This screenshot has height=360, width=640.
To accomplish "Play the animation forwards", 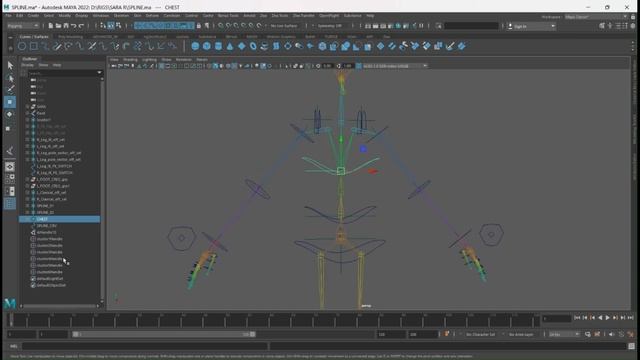I will point(607,318).
